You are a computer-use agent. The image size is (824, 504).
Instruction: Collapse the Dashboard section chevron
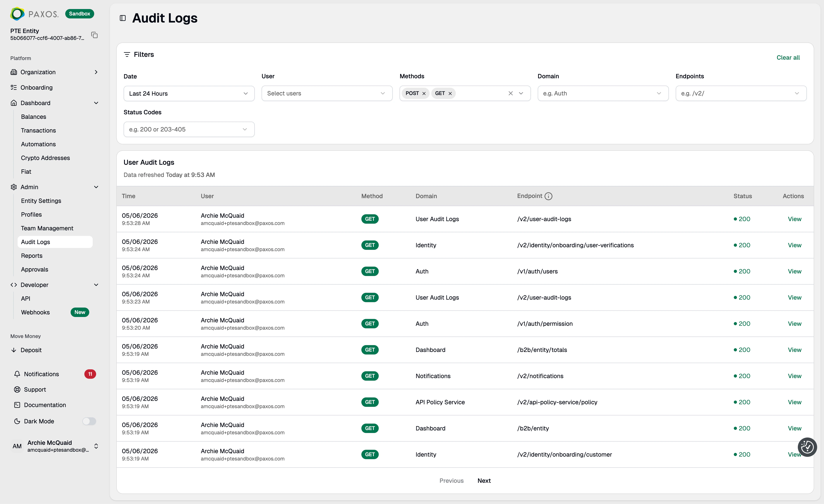[96, 103]
